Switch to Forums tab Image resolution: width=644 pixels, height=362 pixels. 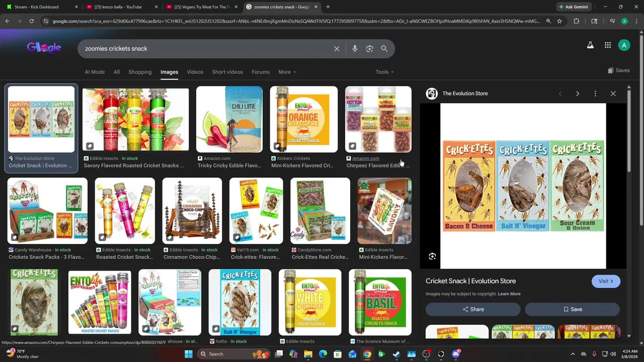[261, 72]
